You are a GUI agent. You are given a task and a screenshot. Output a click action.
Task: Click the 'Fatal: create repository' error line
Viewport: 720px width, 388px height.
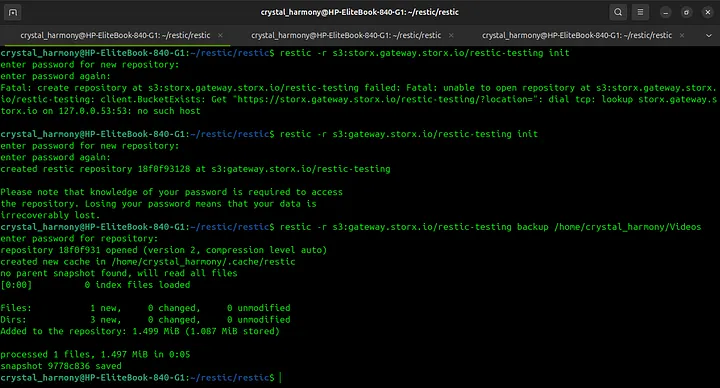pos(358,88)
